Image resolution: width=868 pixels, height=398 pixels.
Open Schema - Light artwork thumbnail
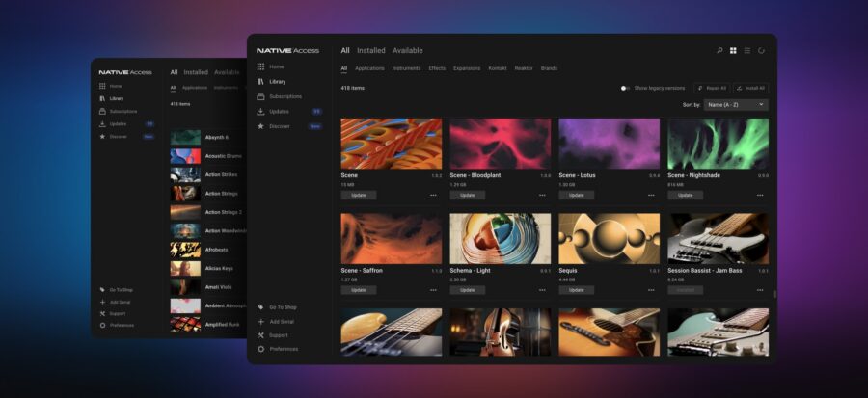pyautogui.click(x=501, y=239)
